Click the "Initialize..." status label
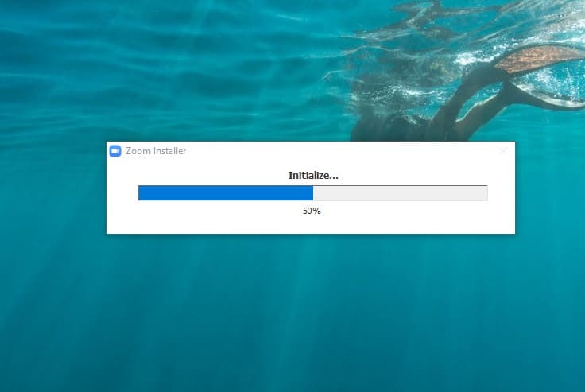This screenshot has height=392, width=585. [x=312, y=175]
